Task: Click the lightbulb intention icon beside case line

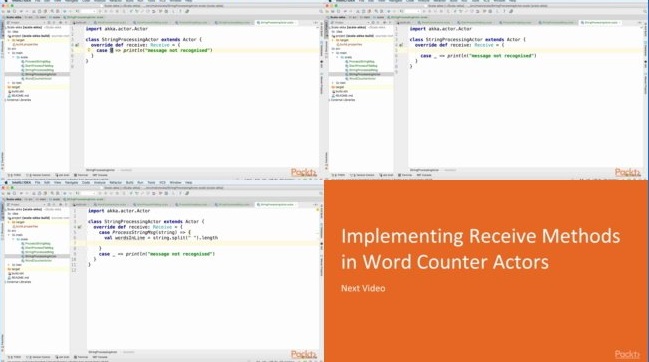Action: (x=89, y=50)
